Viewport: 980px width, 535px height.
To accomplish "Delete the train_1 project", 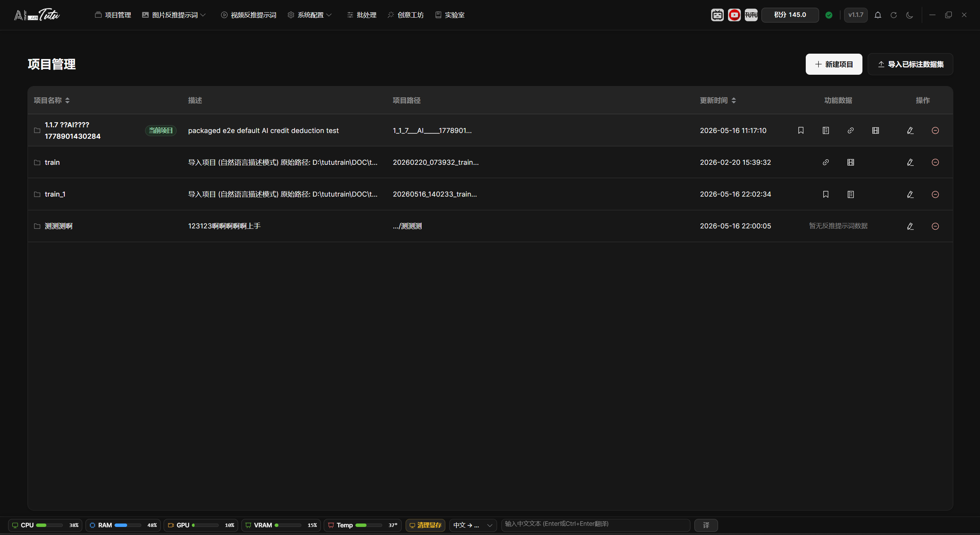I will [x=935, y=194].
